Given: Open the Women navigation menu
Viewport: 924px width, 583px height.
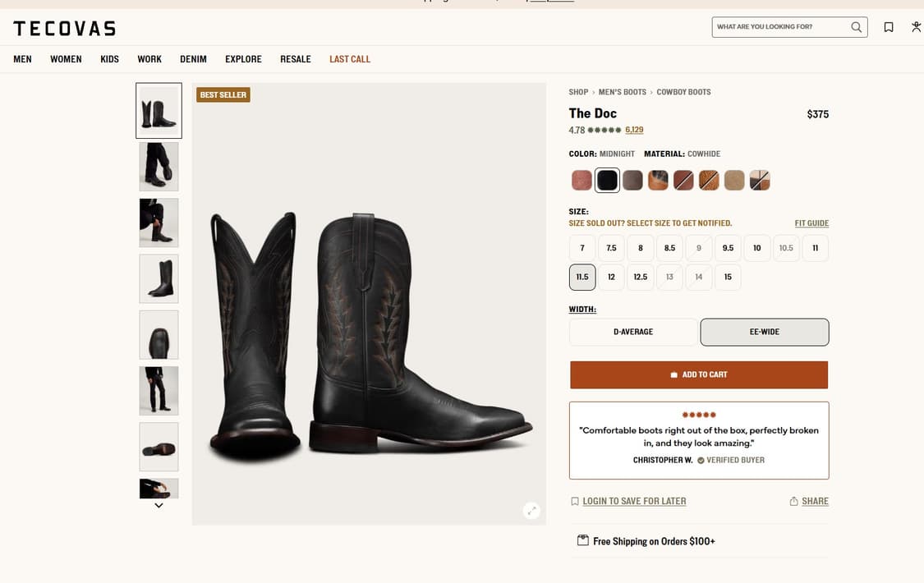Looking at the screenshot, I should (x=66, y=59).
